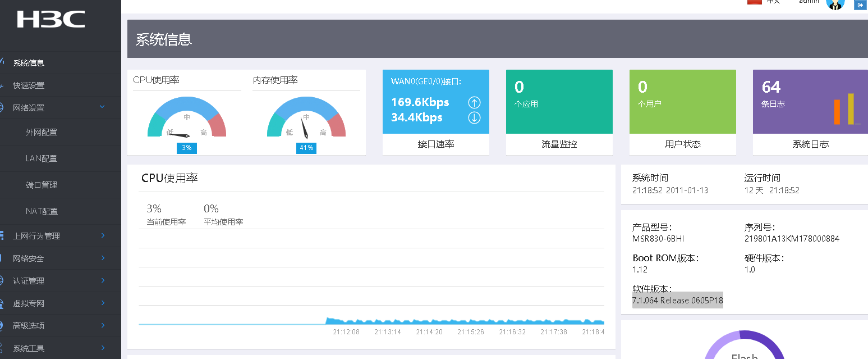Click the purple 64 条日志 tile
The height and width of the screenshot is (359, 868).
click(810, 102)
